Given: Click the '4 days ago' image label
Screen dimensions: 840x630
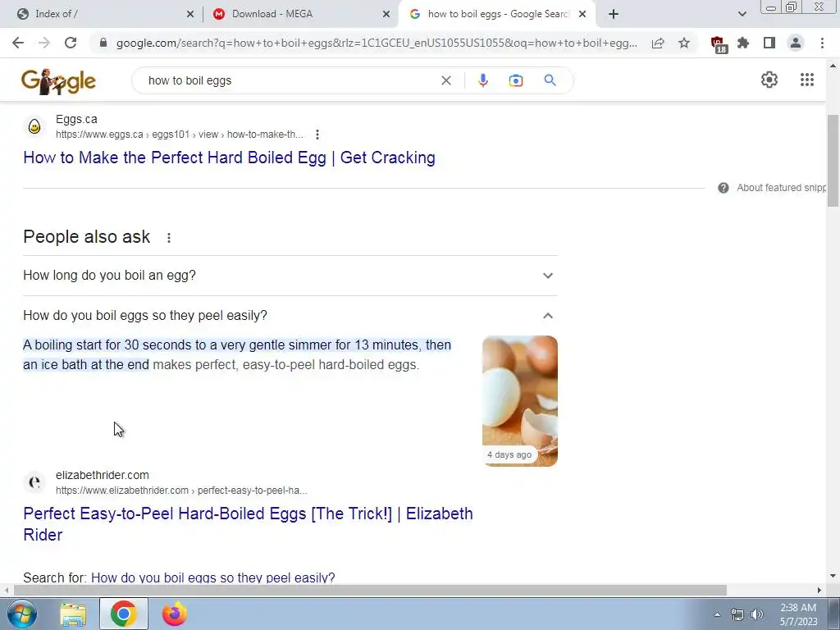Looking at the screenshot, I should pyautogui.click(x=509, y=454).
